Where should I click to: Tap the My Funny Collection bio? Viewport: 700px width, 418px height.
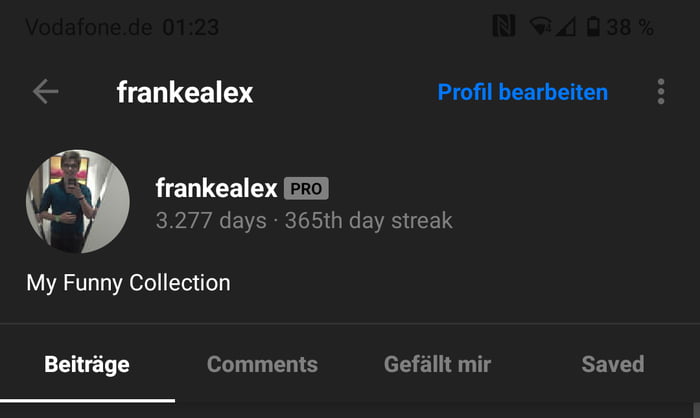(129, 283)
